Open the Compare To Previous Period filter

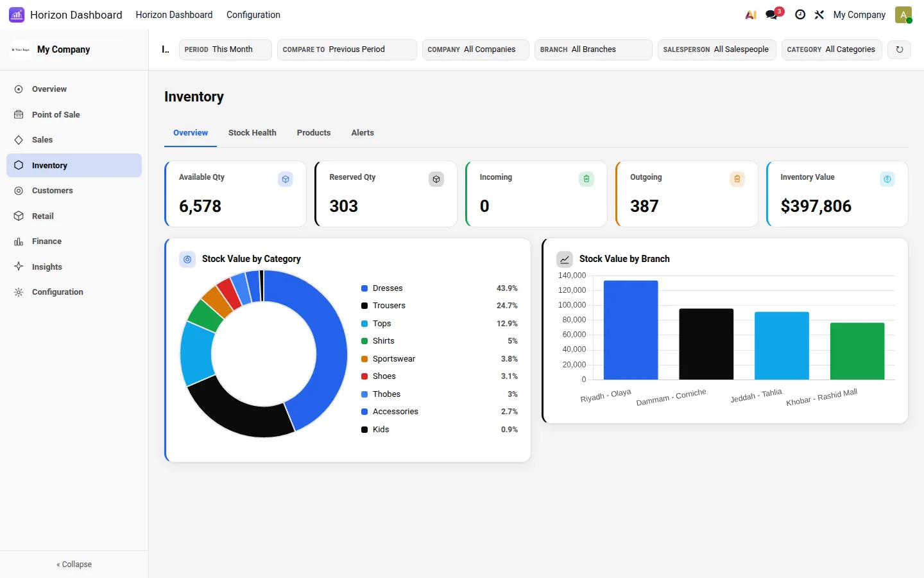point(346,49)
